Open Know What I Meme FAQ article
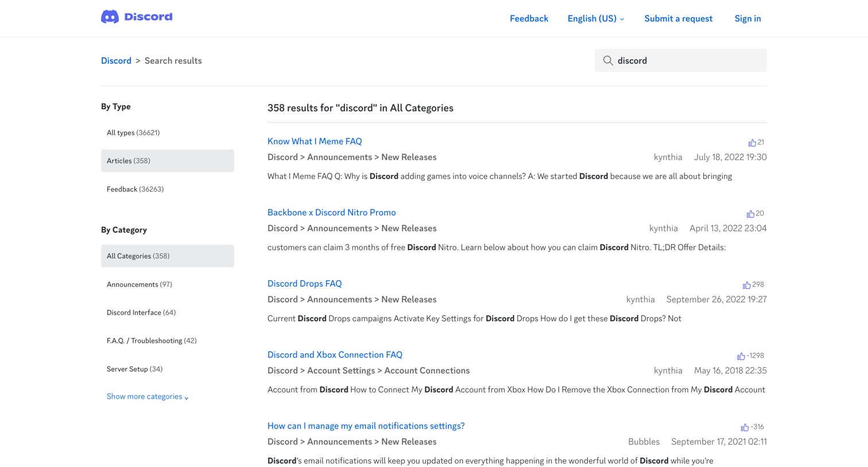868x467 pixels. (315, 141)
